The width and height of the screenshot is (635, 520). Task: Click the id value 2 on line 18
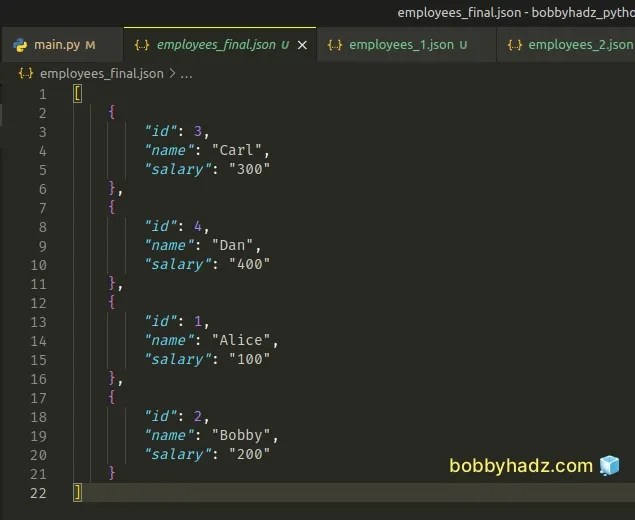[198, 416]
